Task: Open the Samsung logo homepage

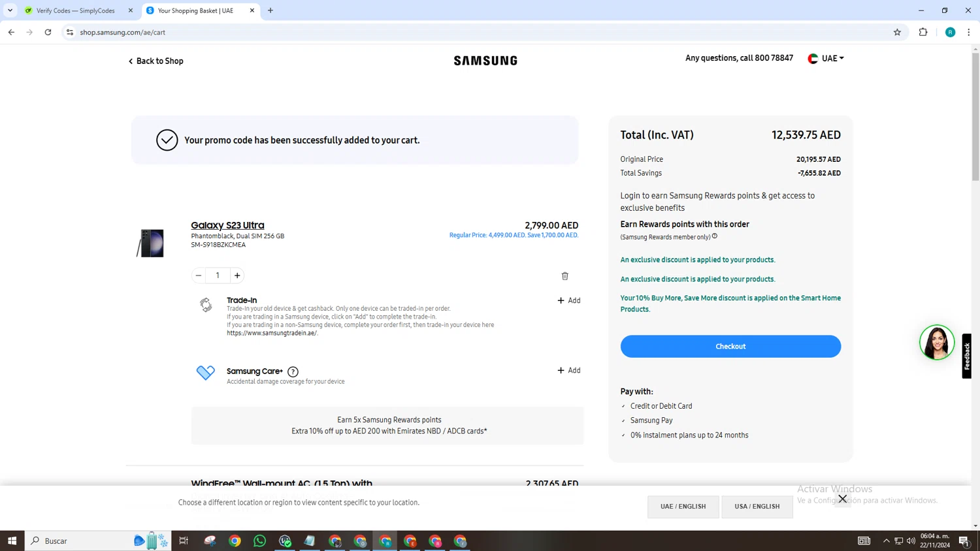Action: coord(485,61)
